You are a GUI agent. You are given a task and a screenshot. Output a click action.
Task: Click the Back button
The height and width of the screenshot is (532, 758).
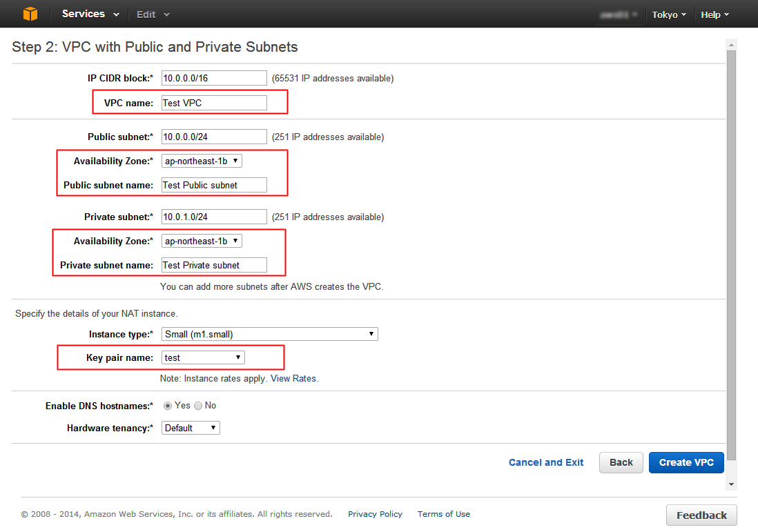click(621, 462)
